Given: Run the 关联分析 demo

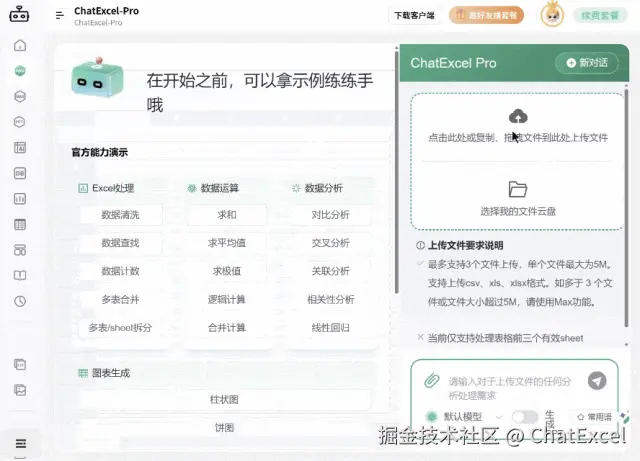Looking at the screenshot, I should pyautogui.click(x=331, y=271).
